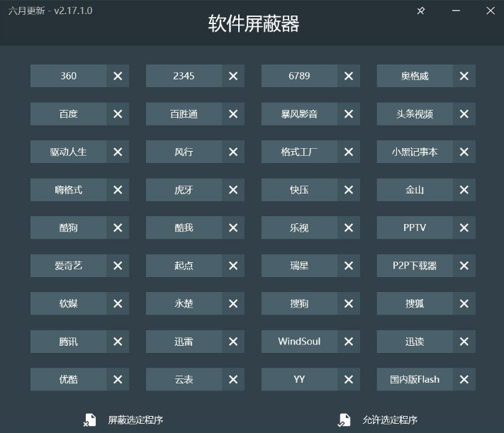Image resolution: width=504 pixels, height=433 pixels.
Task: Toggle the X mark for 酷我
Action: point(233,227)
